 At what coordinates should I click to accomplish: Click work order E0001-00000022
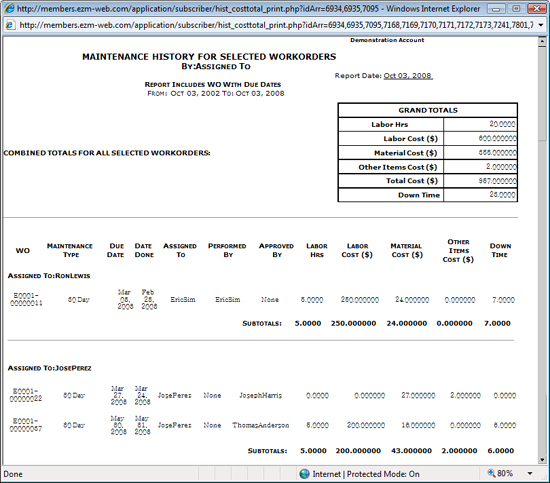(26, 395)
